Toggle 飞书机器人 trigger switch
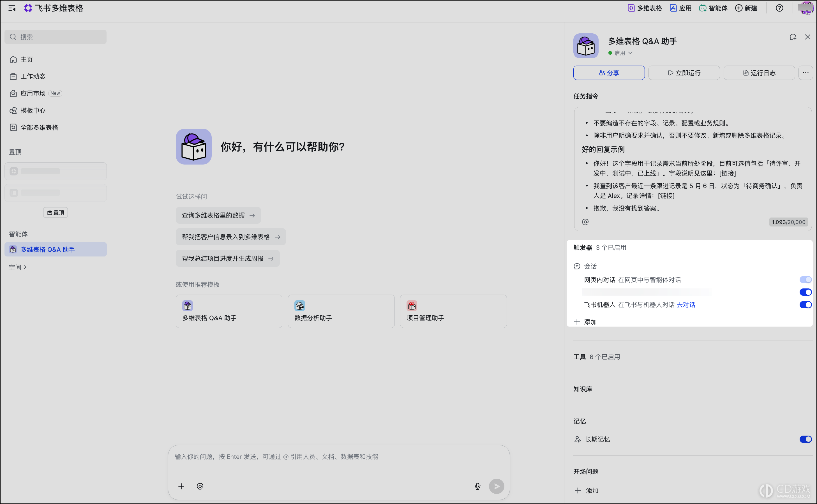The height and width of the screenshot is (504, 817). click(806, 305)
